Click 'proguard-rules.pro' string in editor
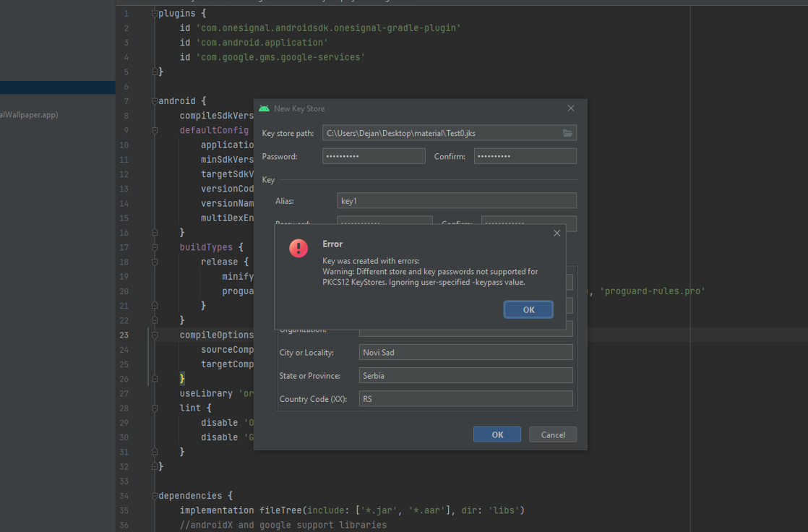The width and height of the screenshot is (808, 532). coord(653,291)
